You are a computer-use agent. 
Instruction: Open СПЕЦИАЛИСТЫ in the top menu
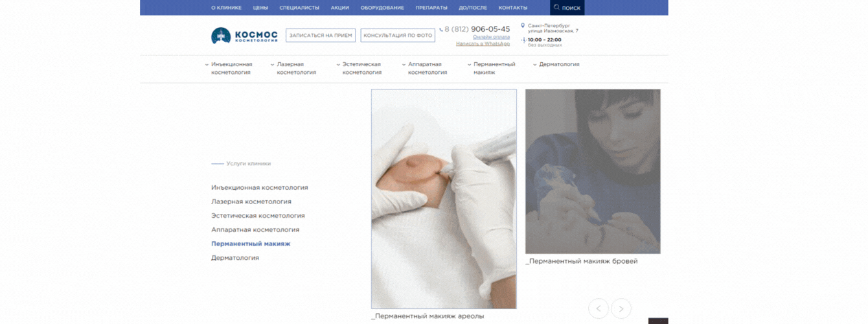[x=299, y=8]
